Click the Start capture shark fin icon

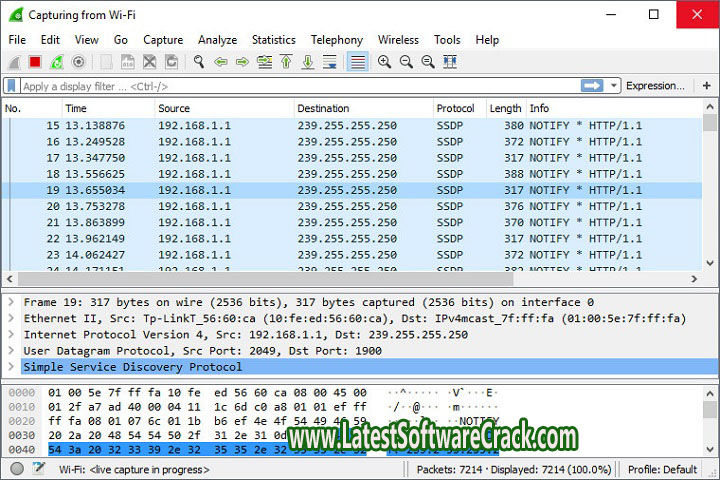14,62
